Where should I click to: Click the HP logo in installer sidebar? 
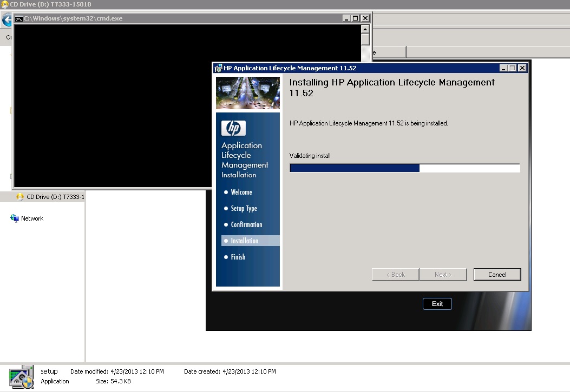[x=233, y=128]
